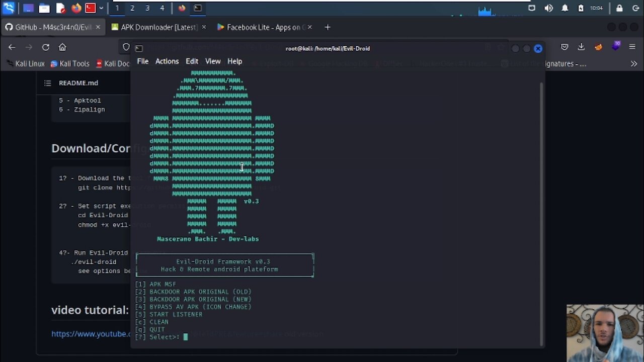
Task: Click the '[1] APK MSF' terminal line
Action: (155, 284)
